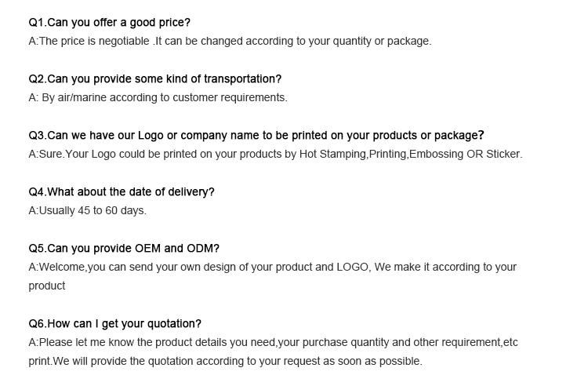Click the Q6 quotation question heading
Viewport: 588px width, 386px height.
(x=114, y=324)
